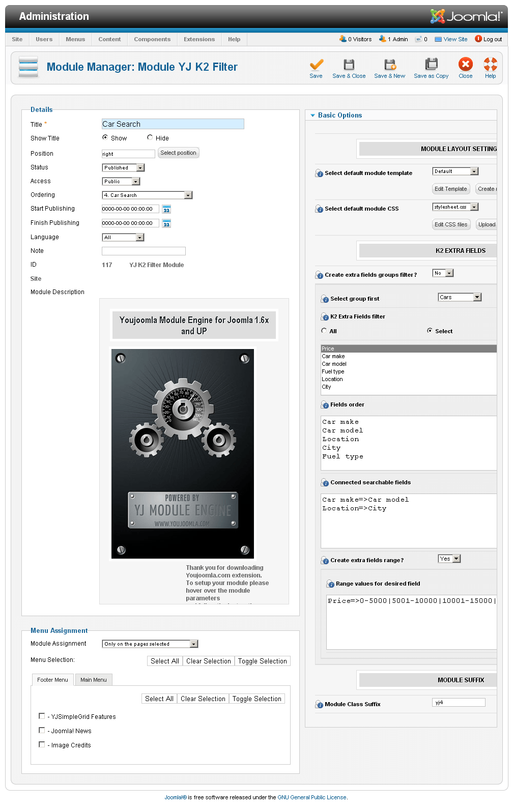
Task: Click the Edit Template button
Action: 450,189
